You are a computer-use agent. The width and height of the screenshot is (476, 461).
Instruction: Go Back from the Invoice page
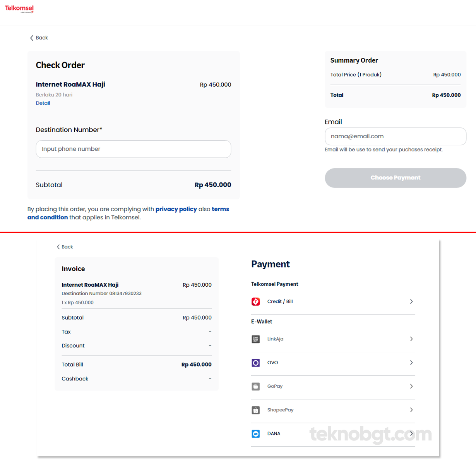coord(65,247)
